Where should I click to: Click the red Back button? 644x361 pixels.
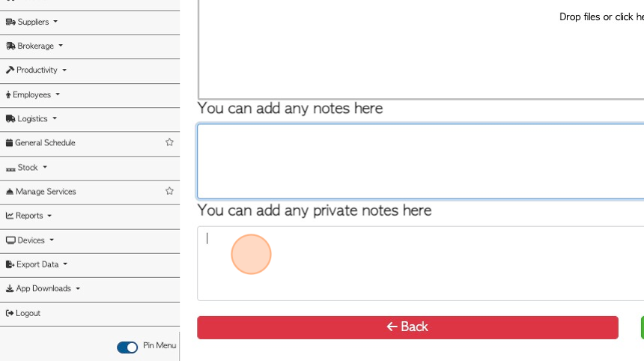pos(407,327)
